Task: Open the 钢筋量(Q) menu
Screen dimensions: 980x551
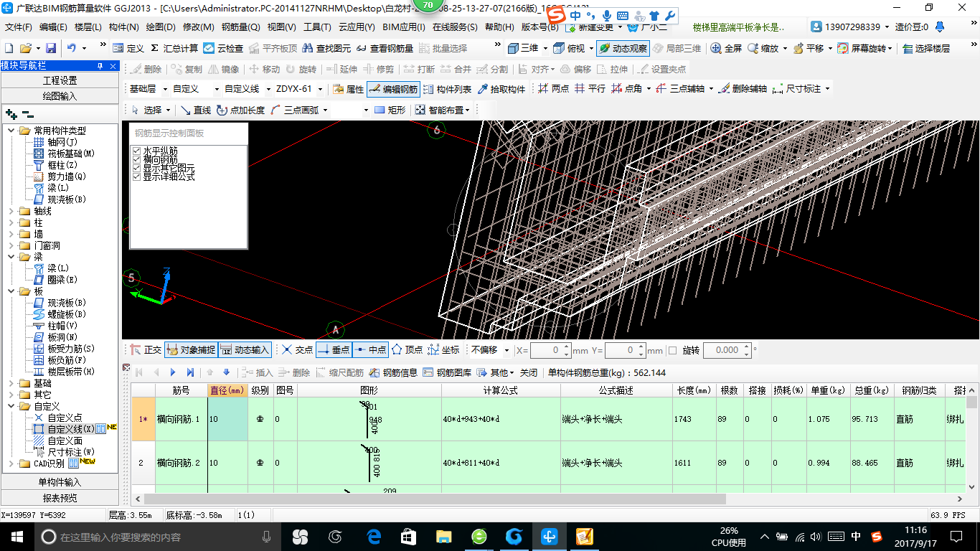Action: pyautogui.click(x=240, y=27)
